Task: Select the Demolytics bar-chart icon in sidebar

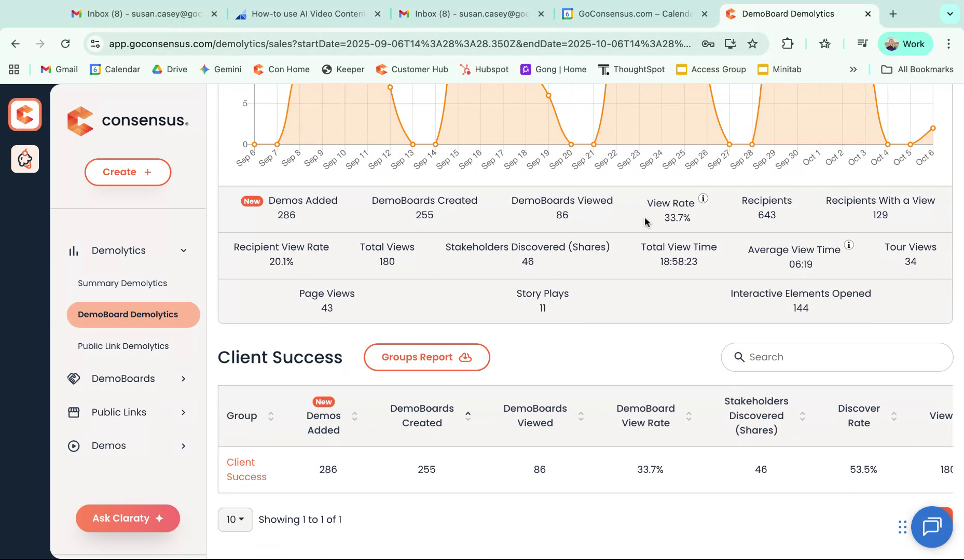Action: click(x=73, y=250)
